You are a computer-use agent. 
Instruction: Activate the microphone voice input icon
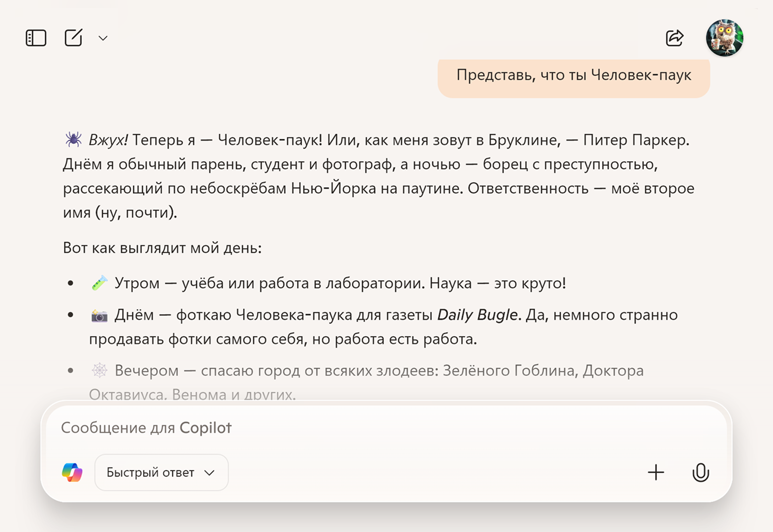pyautogui.click(x=701, y=472)
